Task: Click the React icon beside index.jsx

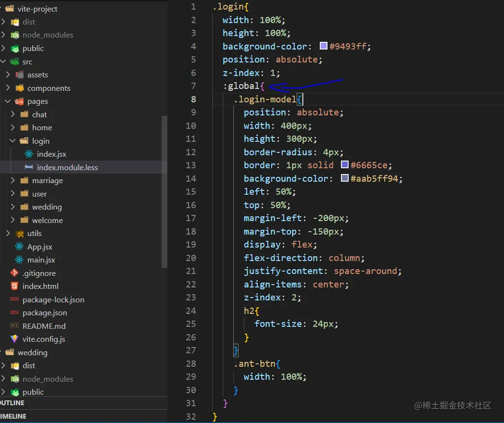Action: click(29, 154)
